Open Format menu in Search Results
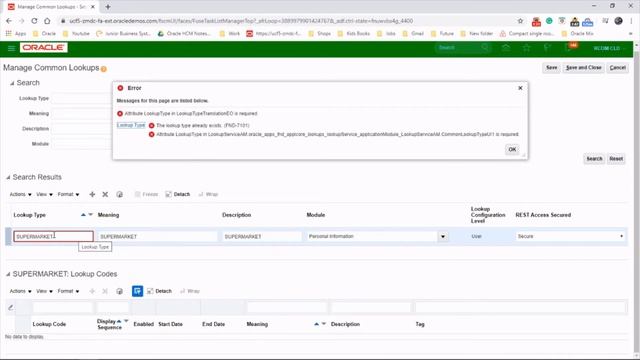This screenshot has width=640, height=360. [x=68, y=194]
